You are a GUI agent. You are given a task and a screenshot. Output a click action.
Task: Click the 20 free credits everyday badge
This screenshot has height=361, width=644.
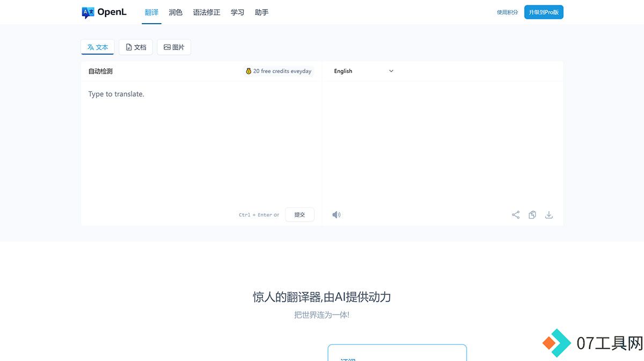tap(279, 71)
